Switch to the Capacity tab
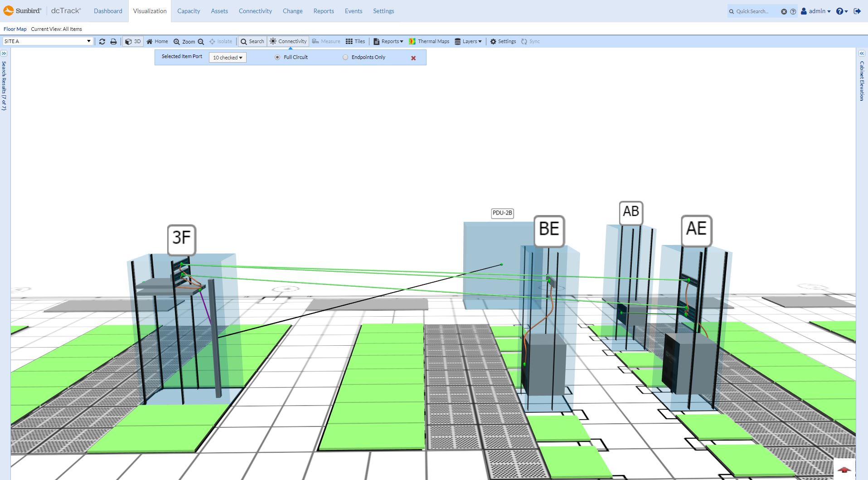The height and width of the screenshot is (480, 868). 189,11
